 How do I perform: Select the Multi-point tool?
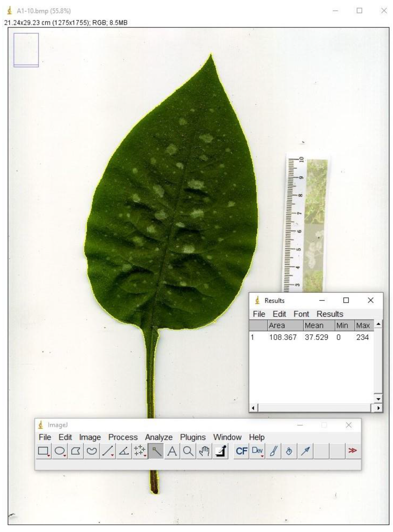click(140, 451)
